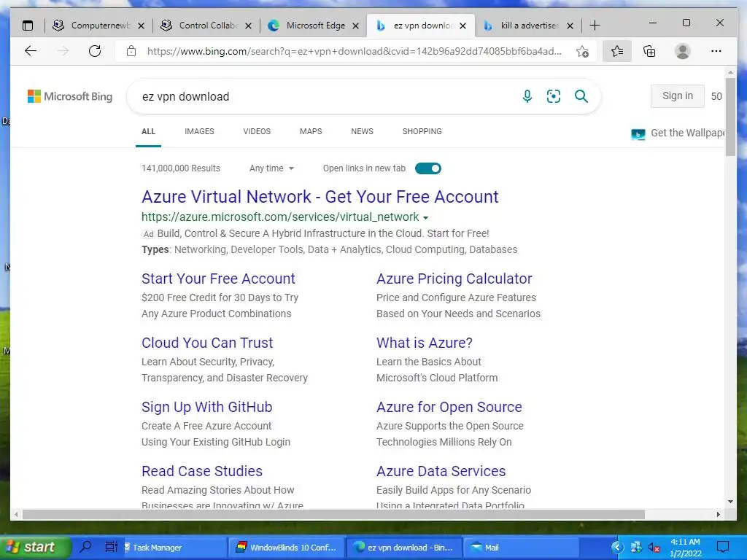Click the Sign in button
The width and height of the screenshot is (747, 560).
tap(678, 96)
